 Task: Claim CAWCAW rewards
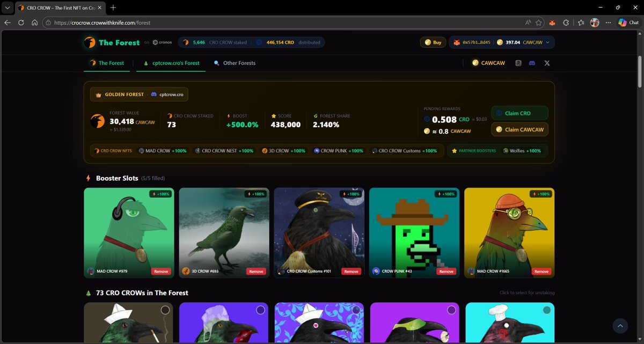pos(519,129)
